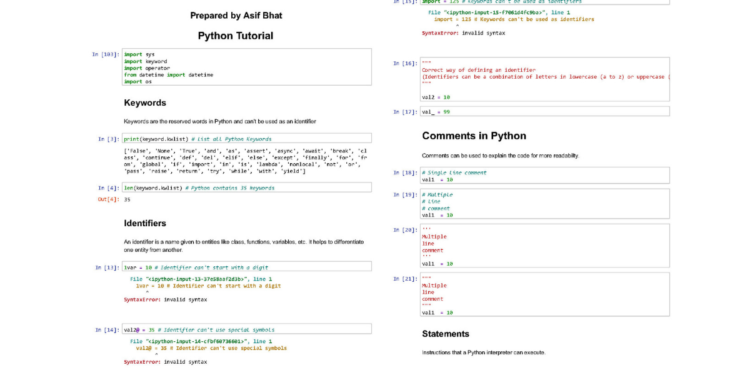Click the In [17]: prompt label

406,112
